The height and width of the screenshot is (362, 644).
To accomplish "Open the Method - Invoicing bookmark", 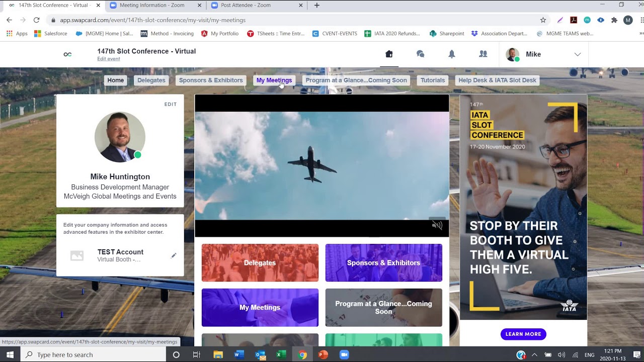I will [167, 34].
